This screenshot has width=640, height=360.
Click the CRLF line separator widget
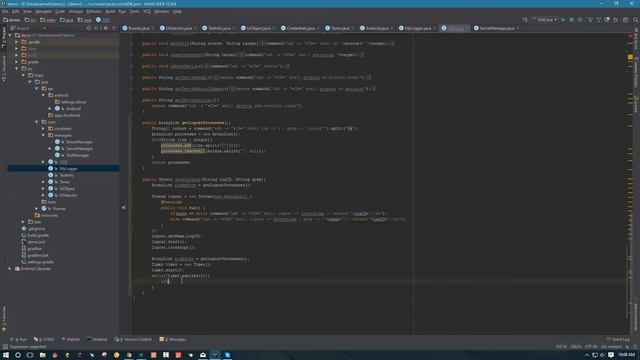coord(576,347)
